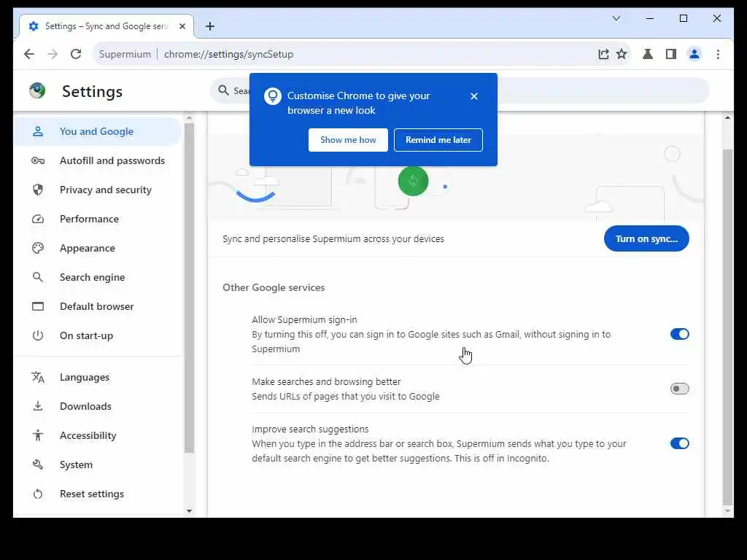The width and height of the screenshot is (747, 560).
Task: Click the lightbulb icon in the popup
Action: 273,96
